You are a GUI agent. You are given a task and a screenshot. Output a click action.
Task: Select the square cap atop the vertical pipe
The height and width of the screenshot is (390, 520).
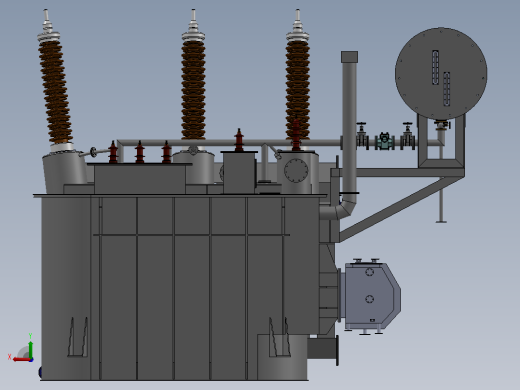pyautogui.click(x=349, y=57)
